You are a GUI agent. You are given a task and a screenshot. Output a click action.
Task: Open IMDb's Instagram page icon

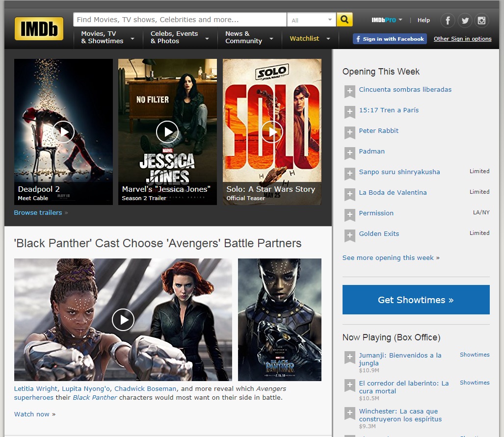tap(482, 21)
